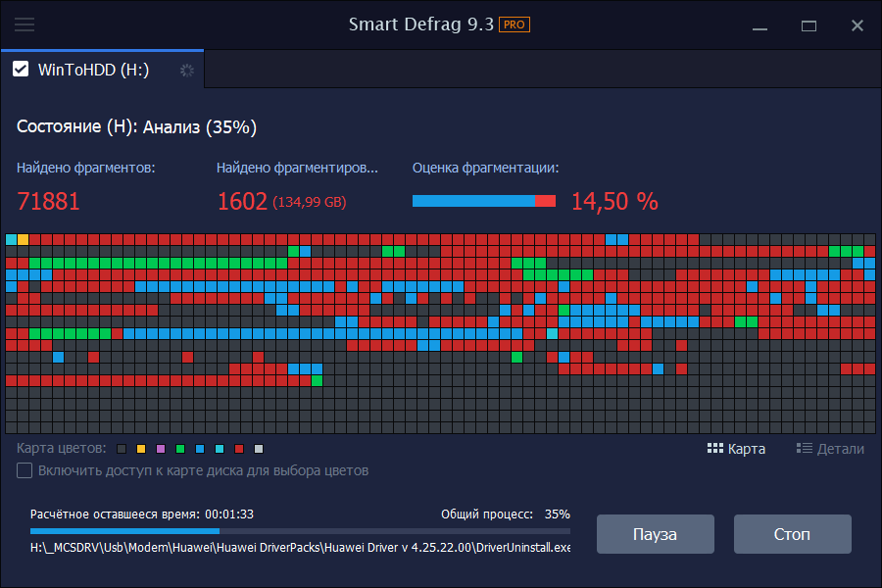The height and width of the screenshot is (588, 882).
Task: Open the hamburger main menu
Action: [24, 24]
